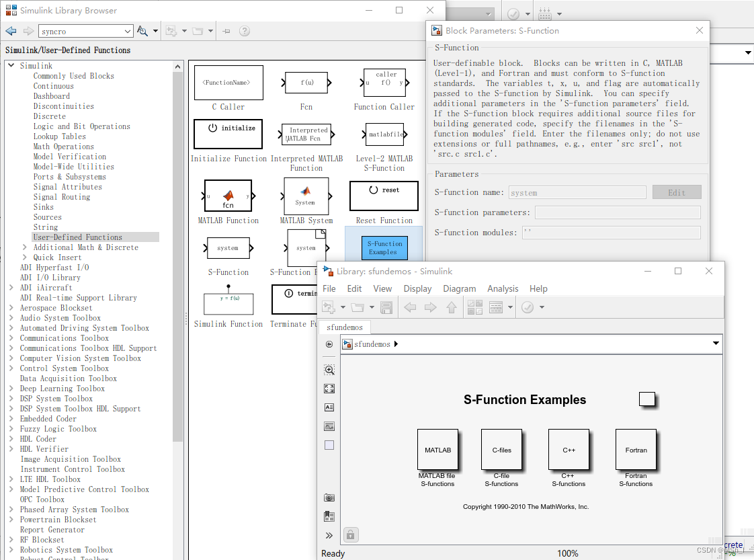754x560 pixels.
Task: Close the Block Parameters dialog
Action: pyautogui.click(x=699, y=30)
